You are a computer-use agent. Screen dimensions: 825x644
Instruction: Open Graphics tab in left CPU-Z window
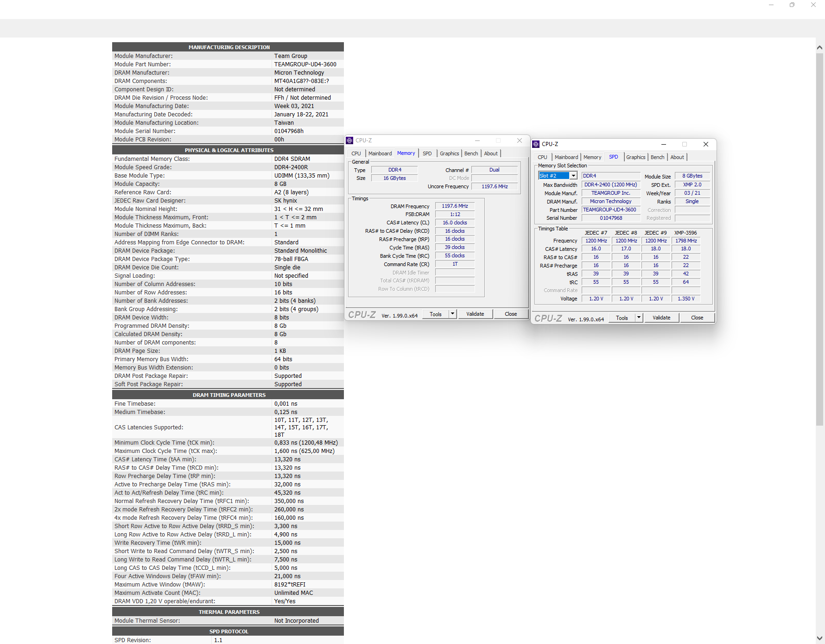[x=450, y=153]
